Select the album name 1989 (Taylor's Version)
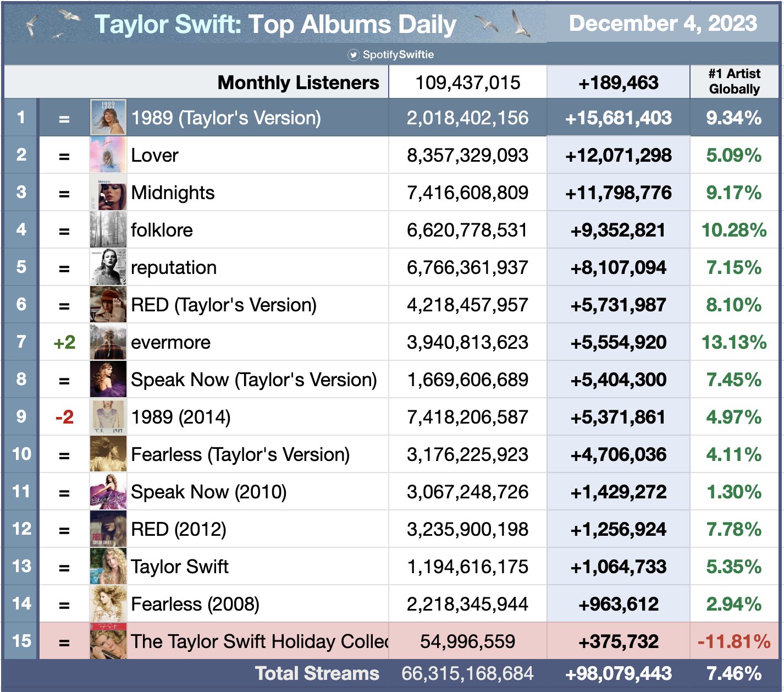Viewport: 784px width, 692px height. 226,118
